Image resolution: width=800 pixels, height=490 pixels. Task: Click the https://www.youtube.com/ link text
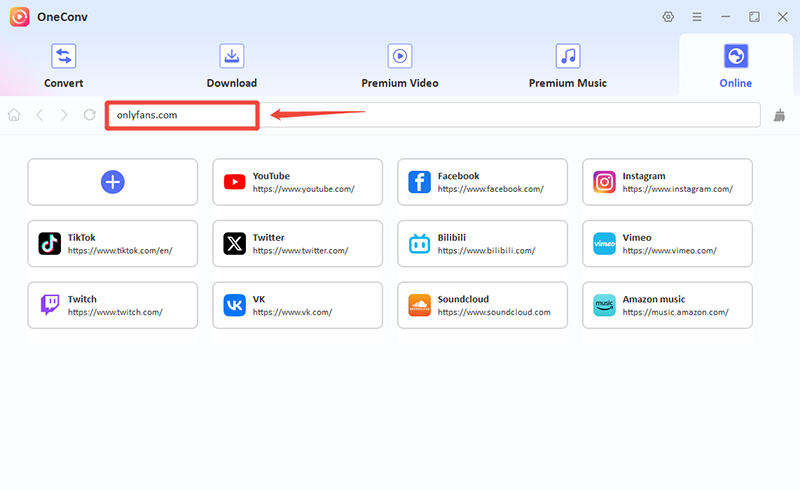coord(304,189)
